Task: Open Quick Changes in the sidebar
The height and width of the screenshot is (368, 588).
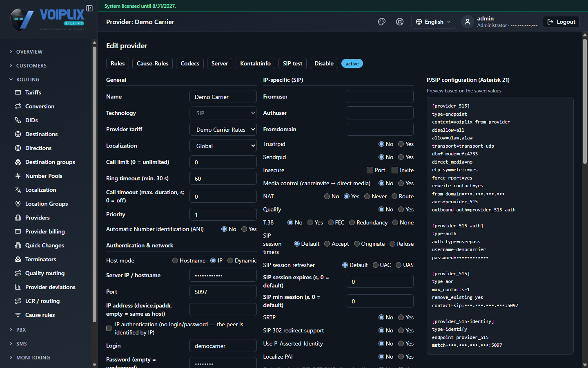Action: click(x=45, y=245)
